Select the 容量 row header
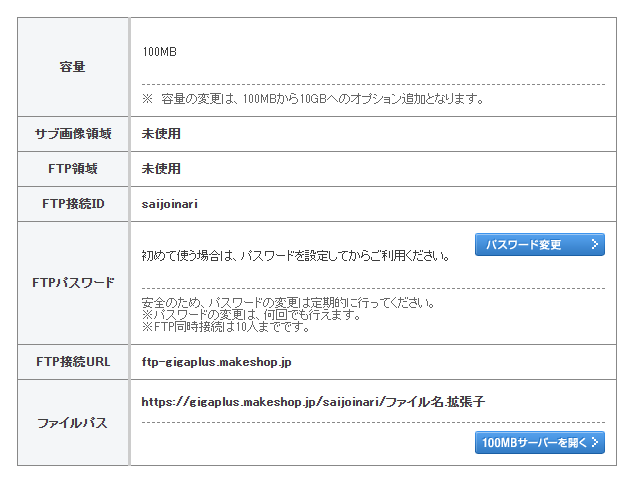The image size is (644, 481). (73, 67)
